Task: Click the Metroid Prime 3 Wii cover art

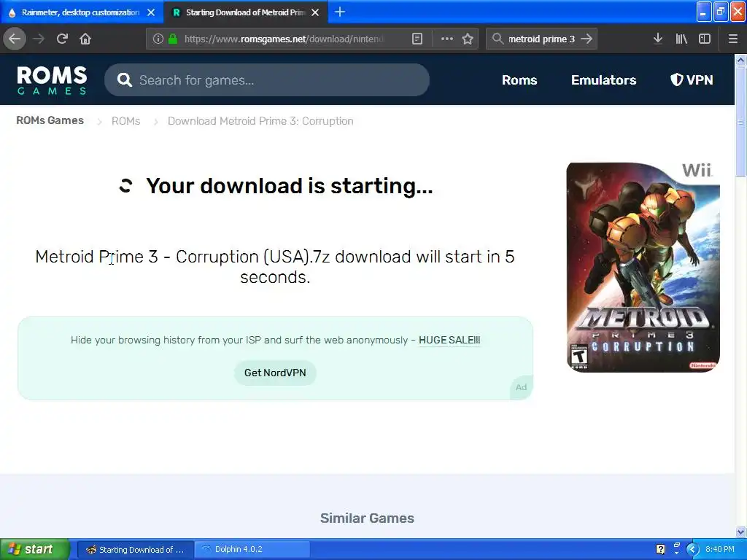Action: click(x=643, y=267)
